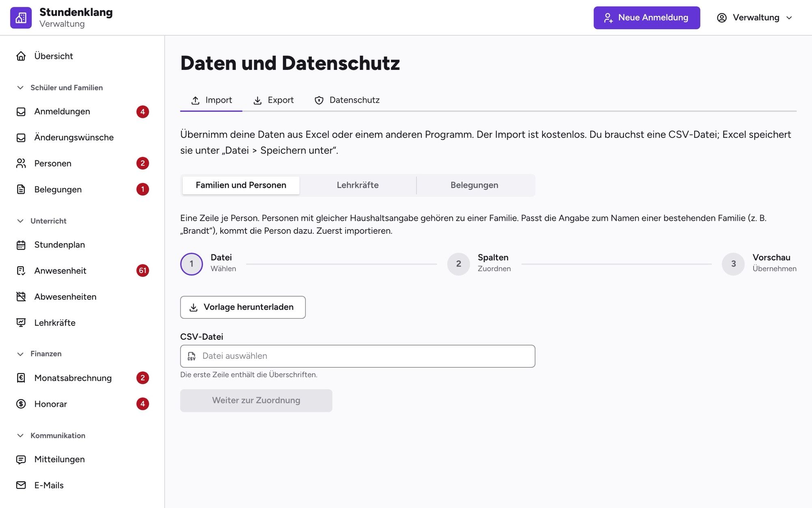
Task: Switch to the Datenschutz tab
Action: (347, 100)
